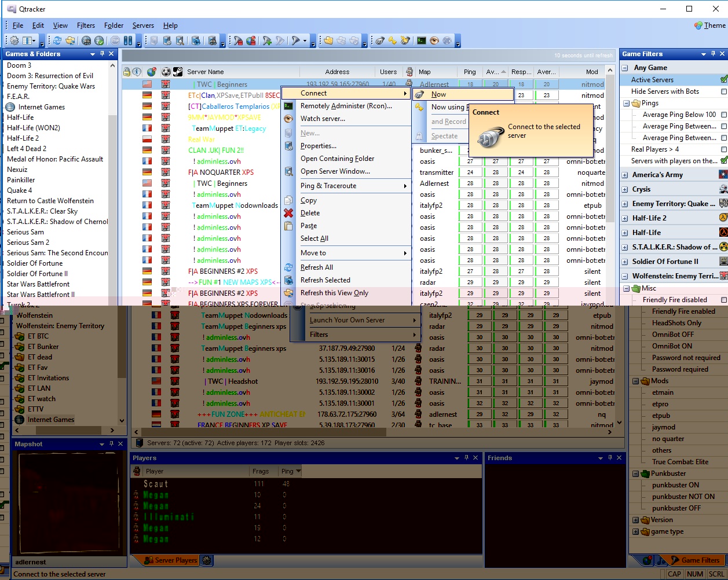Screen dimensions: 728x580
Task: Toggle the Active Servers filter checkmark
Action: [723, 80]
